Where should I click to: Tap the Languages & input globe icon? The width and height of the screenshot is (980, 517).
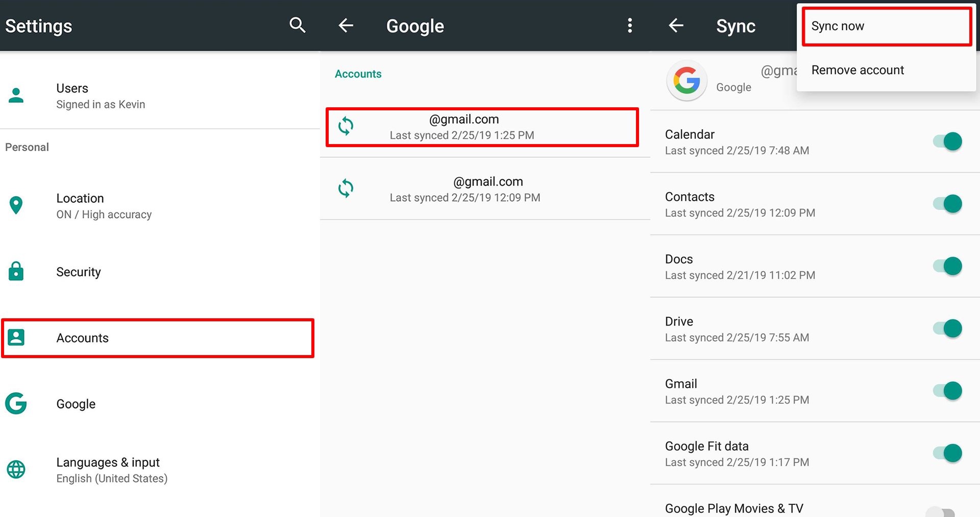click(16, 469)
